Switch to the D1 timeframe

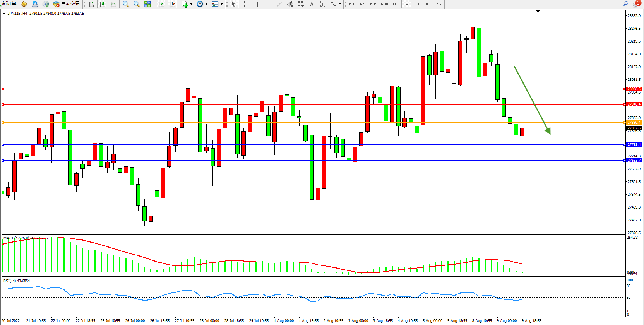(x=417, y=4)
